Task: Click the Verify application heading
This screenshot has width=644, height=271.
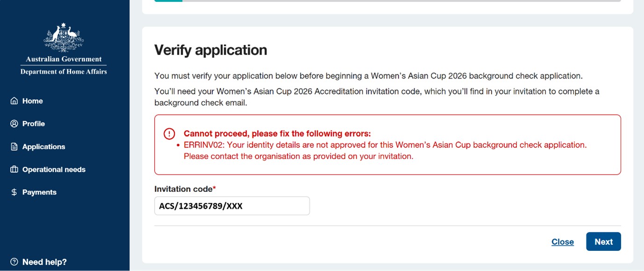Action: pos(211,50)
